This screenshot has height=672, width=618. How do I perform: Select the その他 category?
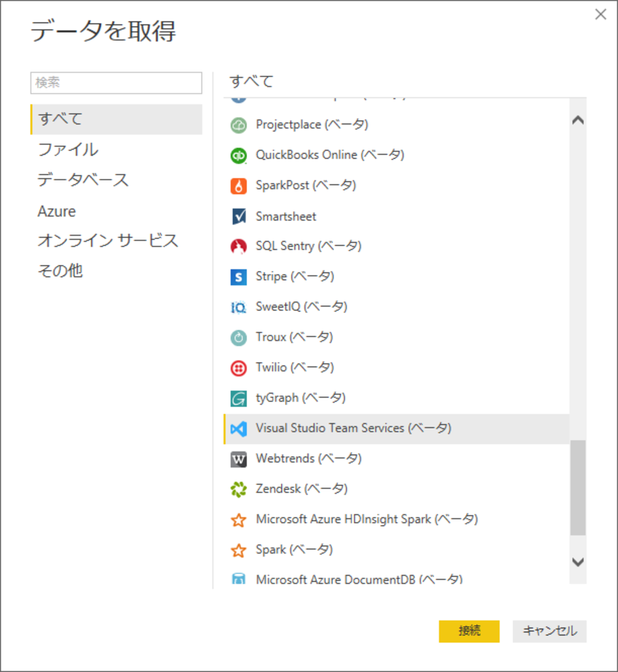[x=116, y=271]
